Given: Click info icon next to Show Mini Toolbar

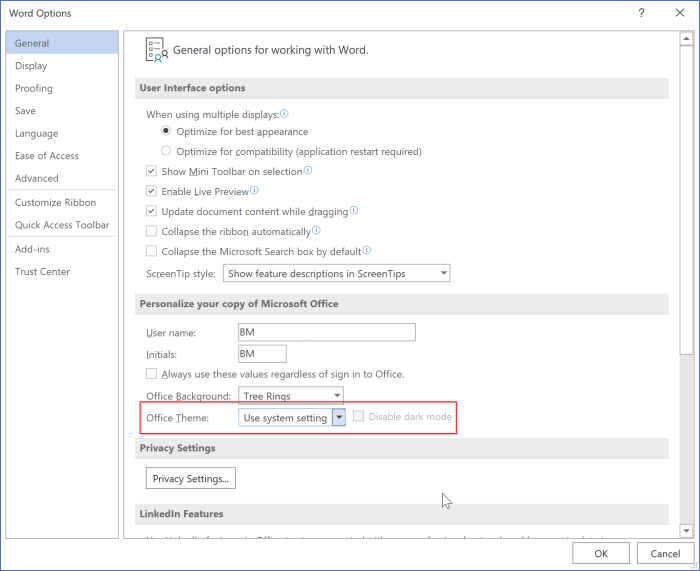Looking at the screenshot, I should (308, 171).
